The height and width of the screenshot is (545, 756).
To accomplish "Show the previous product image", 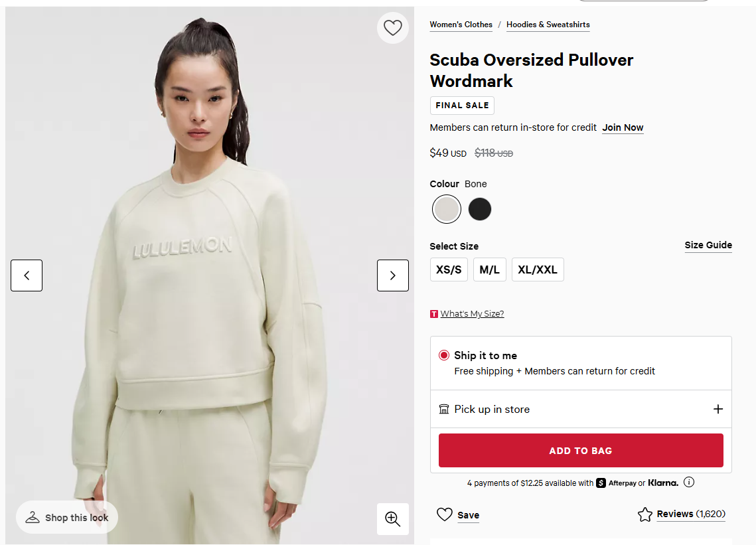I will pos(27,275).
